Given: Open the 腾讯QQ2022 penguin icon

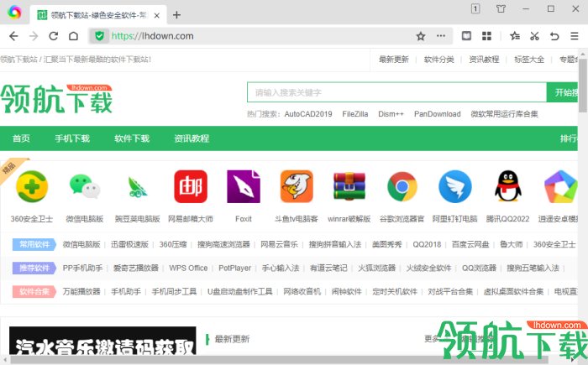Looking at the screenshot, I should [507, 186].
